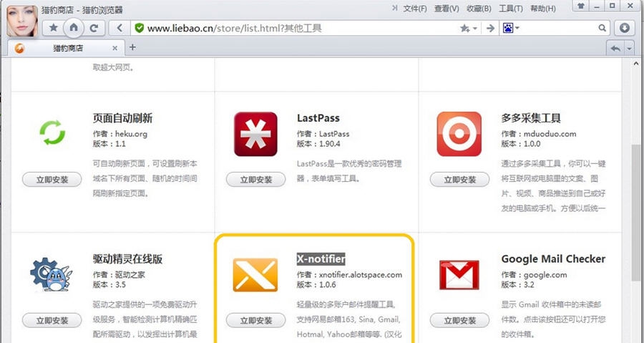Click the X-notifier orange envelope icon
Screen dimensions: 644x343
[x=255, y=275]
